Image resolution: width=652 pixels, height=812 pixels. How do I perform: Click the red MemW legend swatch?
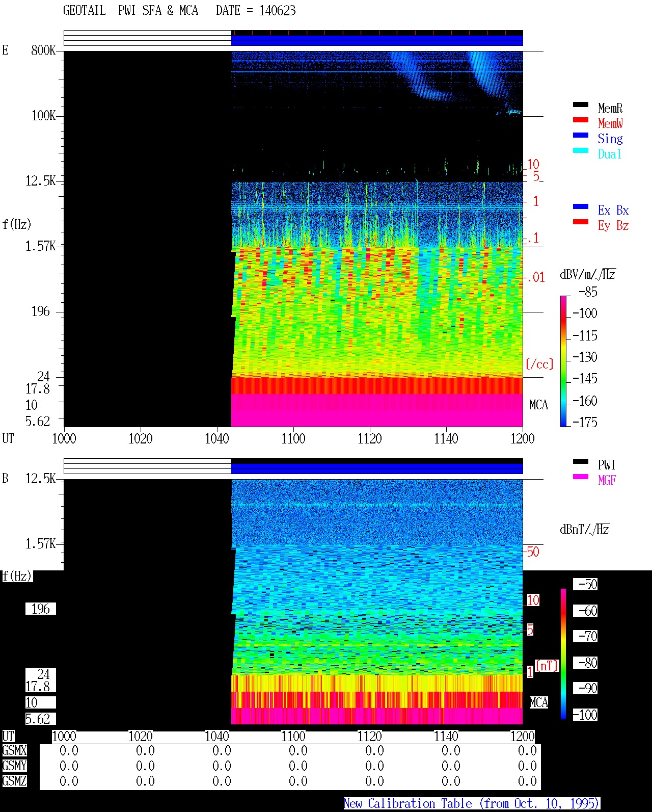click(x=581, y=120)
